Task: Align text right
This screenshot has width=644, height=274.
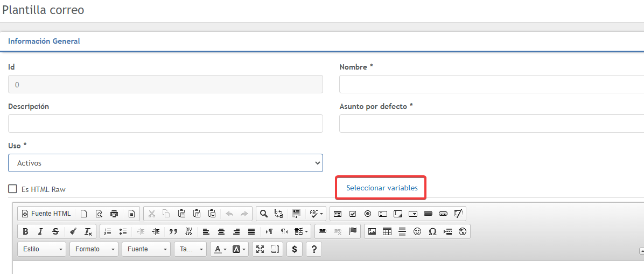Action: coord(236,231)
